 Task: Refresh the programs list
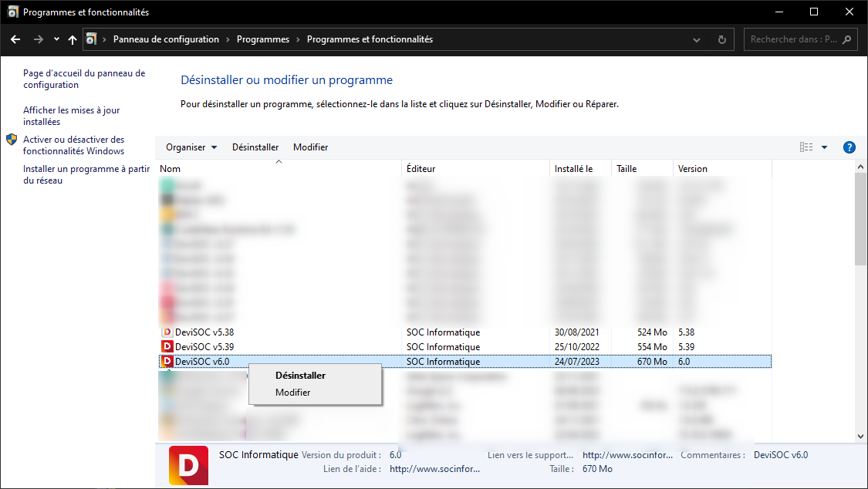tap(722, 39)
